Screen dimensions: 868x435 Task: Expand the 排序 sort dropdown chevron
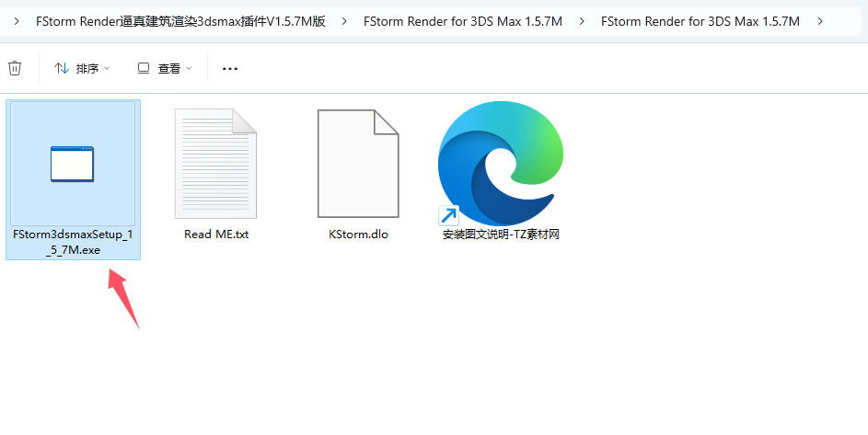click(107, 68)
